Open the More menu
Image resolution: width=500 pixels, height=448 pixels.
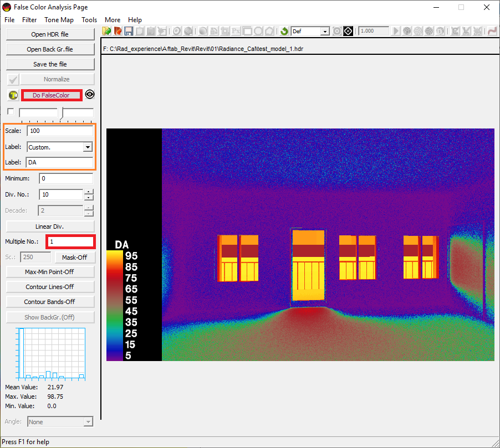pos(113,20)
